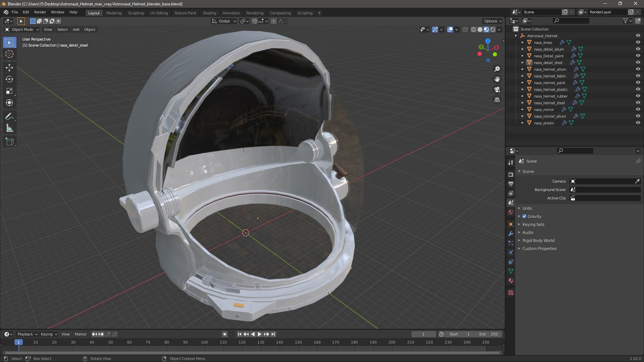Jump to the animation end frame
Image resolution: width=644 pixels, height=362 pixels.
click(x=273, y=334)
